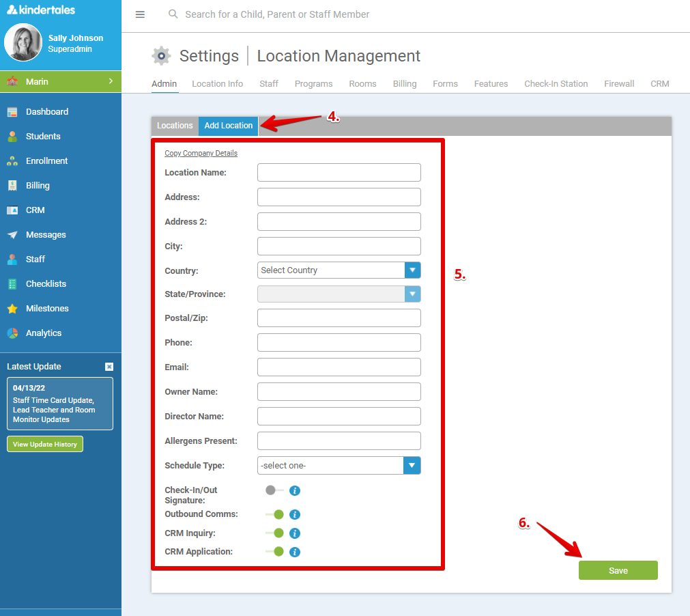Viewport: 690px width, 616px height.
Task: Open Analytics pie chart icon
Action: 12,333
